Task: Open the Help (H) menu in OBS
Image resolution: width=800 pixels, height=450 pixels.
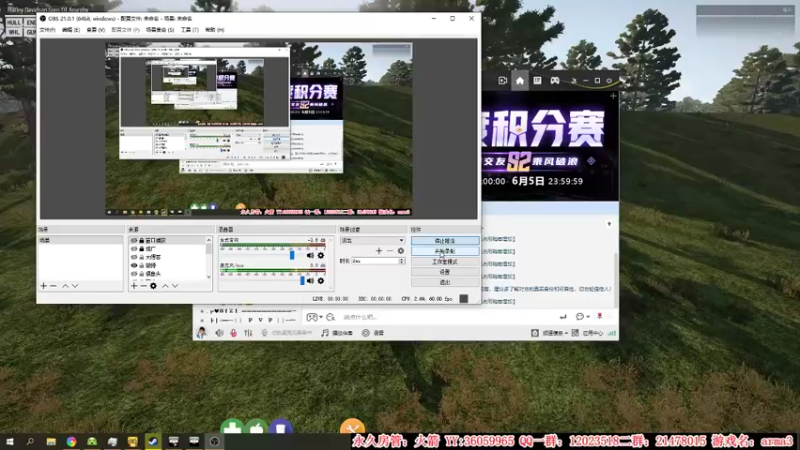Action: point(214,30)
